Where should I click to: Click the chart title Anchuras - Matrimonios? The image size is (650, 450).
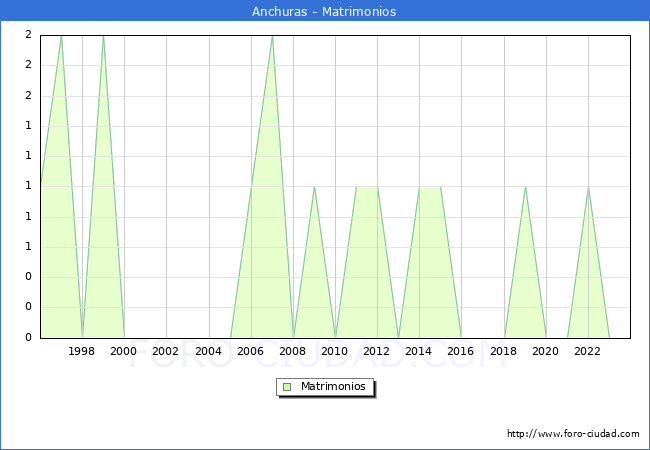point(325,12)
